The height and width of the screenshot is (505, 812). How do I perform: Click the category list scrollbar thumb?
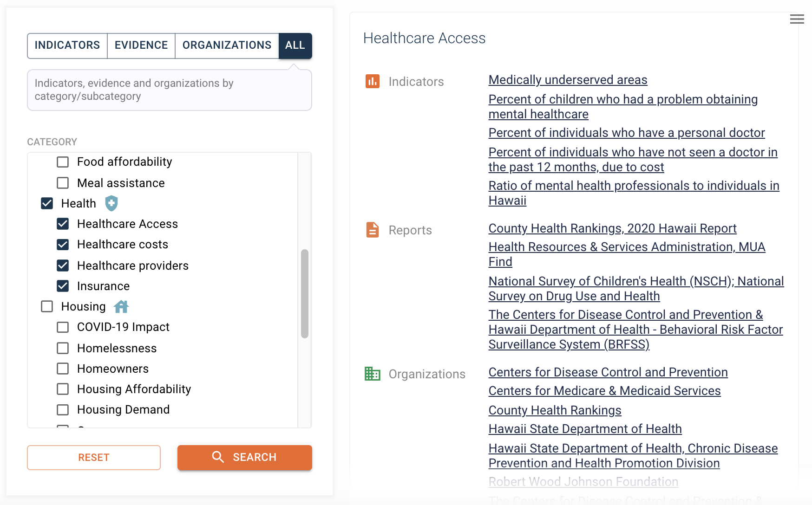[305, 294]
